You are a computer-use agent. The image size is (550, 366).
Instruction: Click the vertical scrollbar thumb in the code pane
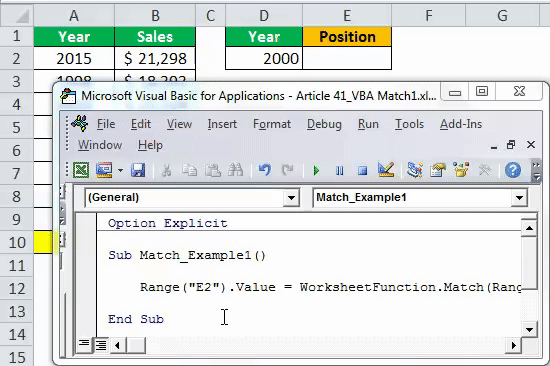(529, 262)
